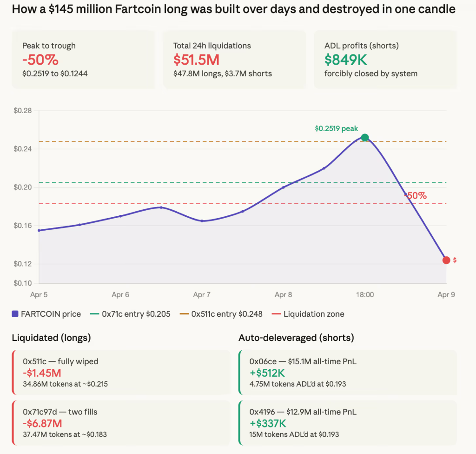Open the 0x4196 $12.9M all-time PnL card

pyautogui.click(x=347, y=422)
